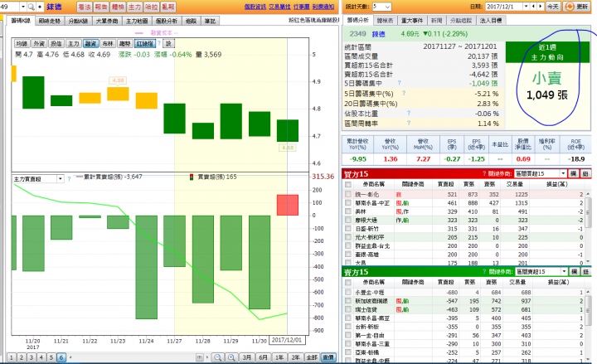This screenshot has width=597, height=364.
Task: Toggle the 布林 chart overlay
Action: (108, 44)
